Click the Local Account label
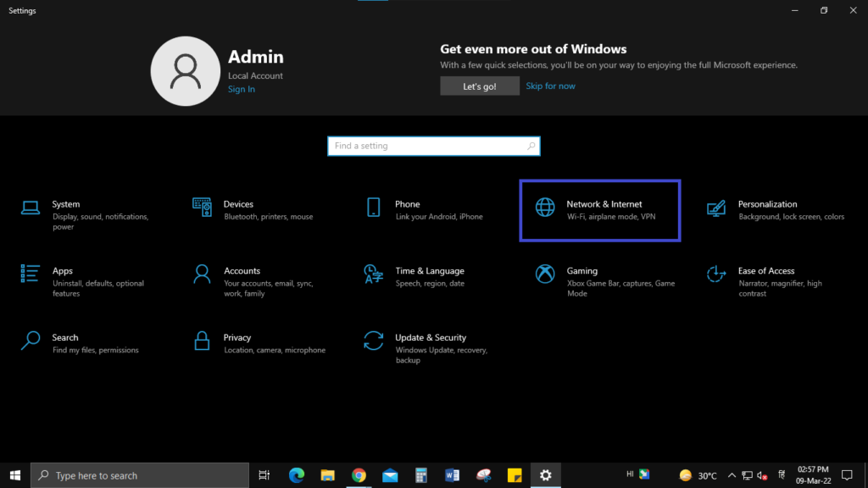The image size is (868, 488). (x=255, y=75)
